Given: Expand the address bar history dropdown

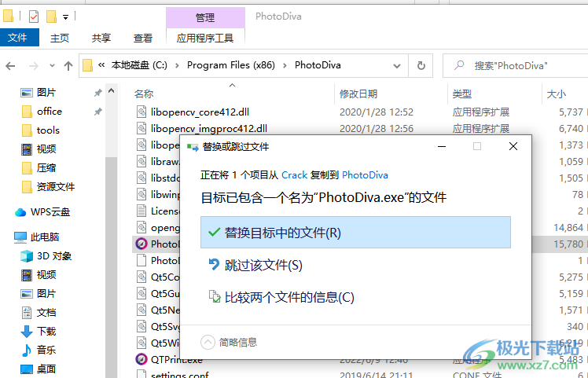Looking at the screenshot, I should (x=397, y=66).
